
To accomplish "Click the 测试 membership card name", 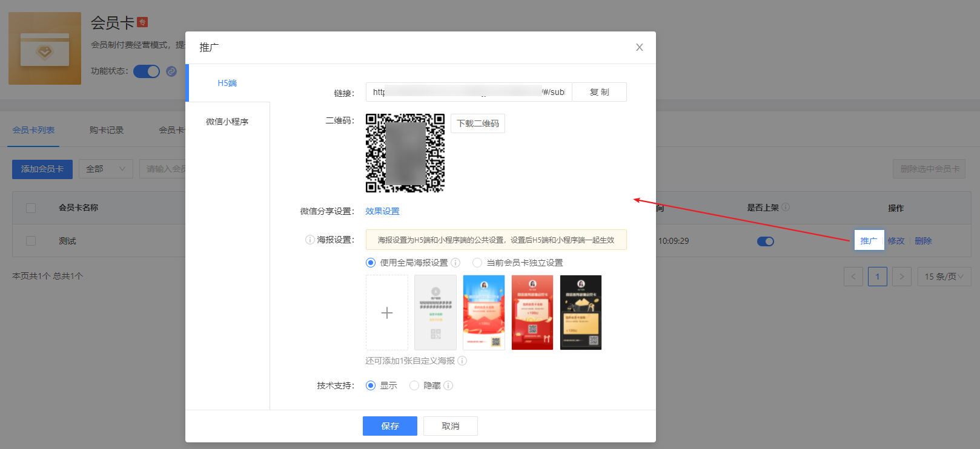I will (67, 241).
